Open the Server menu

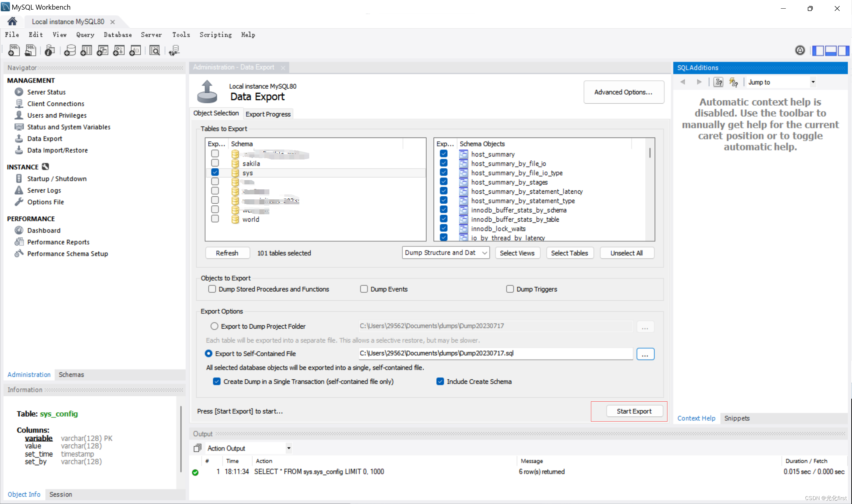pyautogui.click(x=151, y=35)
